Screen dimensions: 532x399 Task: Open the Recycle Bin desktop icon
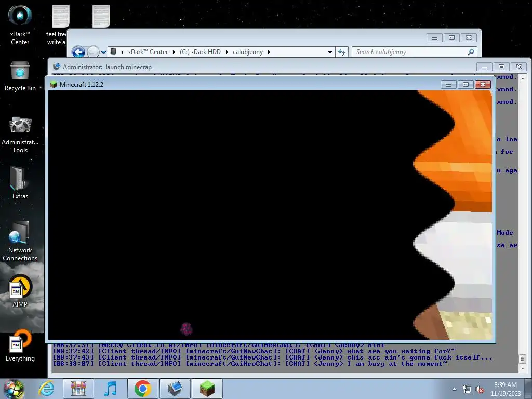20,77
